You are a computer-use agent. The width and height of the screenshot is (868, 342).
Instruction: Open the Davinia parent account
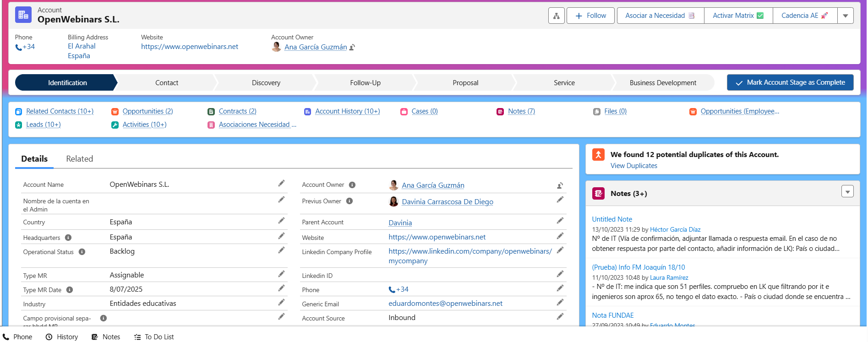click(x=400, y=223)
